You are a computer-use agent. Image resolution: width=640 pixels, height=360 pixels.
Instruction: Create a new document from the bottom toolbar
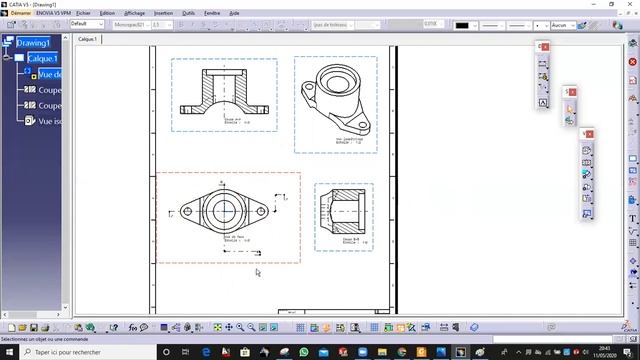12,327
